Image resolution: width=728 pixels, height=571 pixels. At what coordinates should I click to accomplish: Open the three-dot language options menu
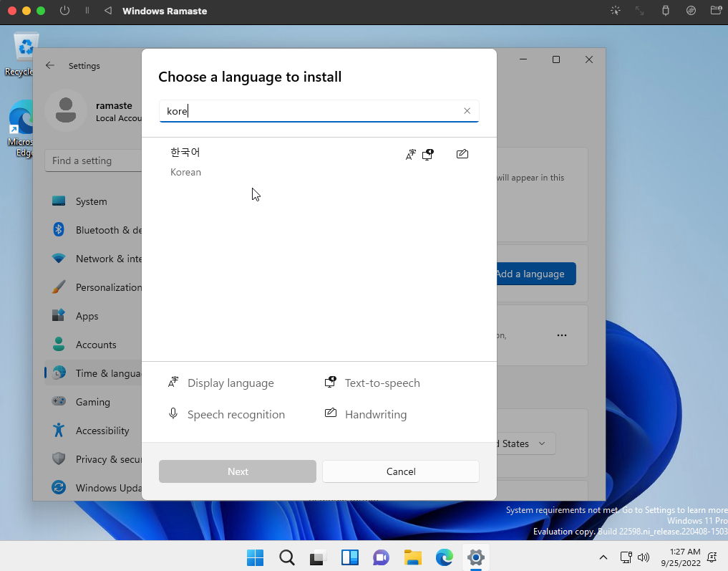coord(562,335)
